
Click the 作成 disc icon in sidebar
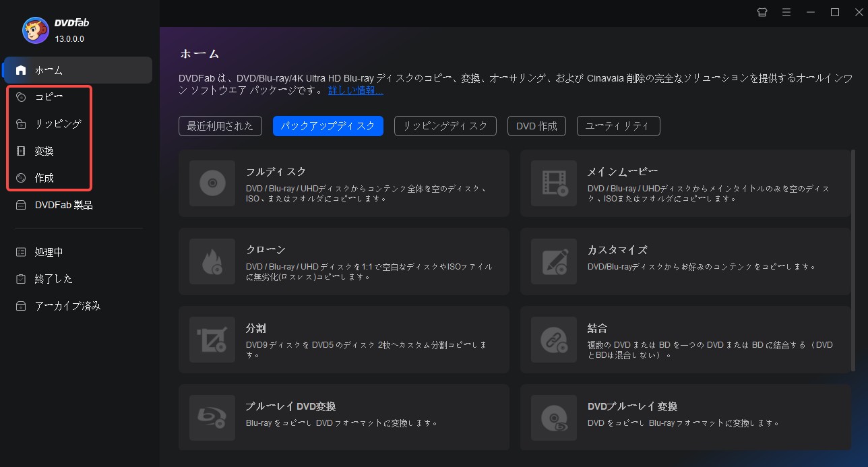21,178
